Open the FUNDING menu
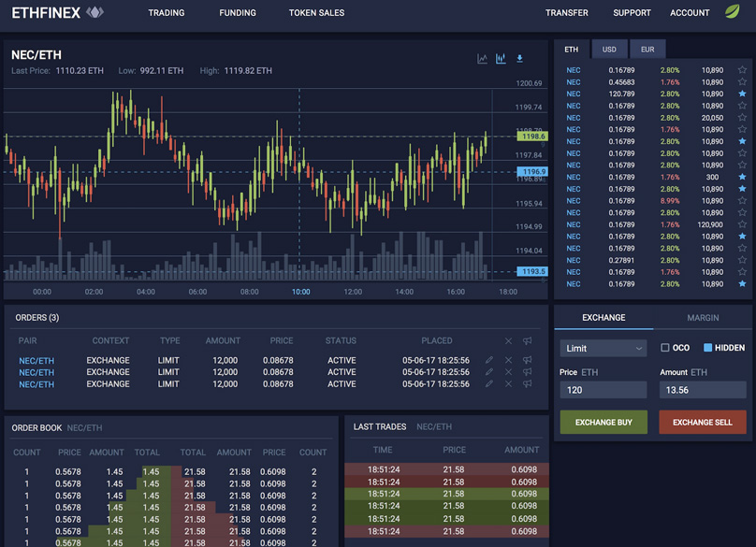Screen dimensions: 756x547 click(x=238, y=13)
